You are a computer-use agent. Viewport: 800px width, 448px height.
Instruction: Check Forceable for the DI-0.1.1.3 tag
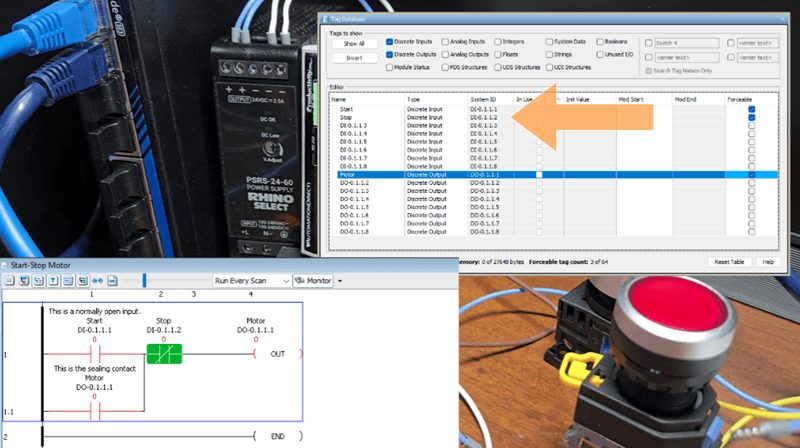(752, 126)
